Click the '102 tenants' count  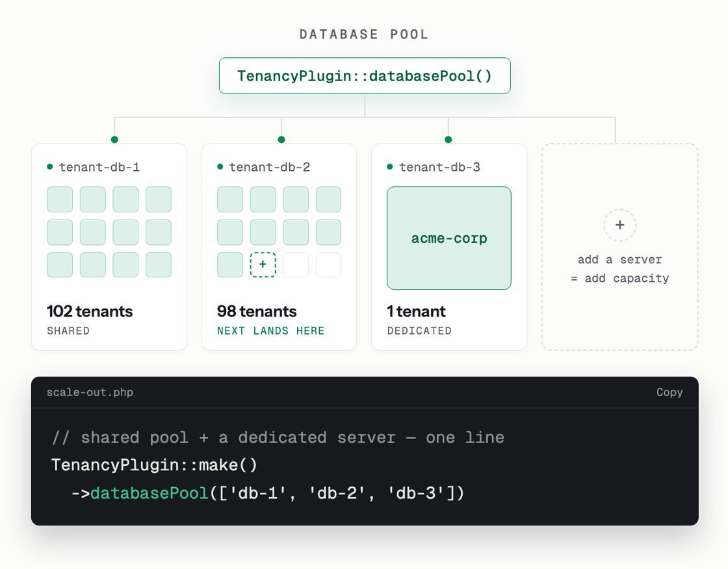(x=90, y=311)
